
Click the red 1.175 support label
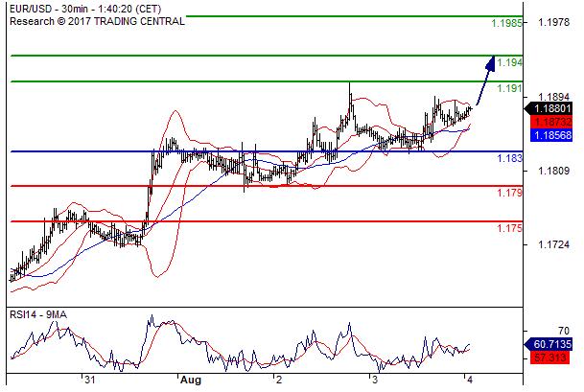pyautogui.click(x=509, y=228)
